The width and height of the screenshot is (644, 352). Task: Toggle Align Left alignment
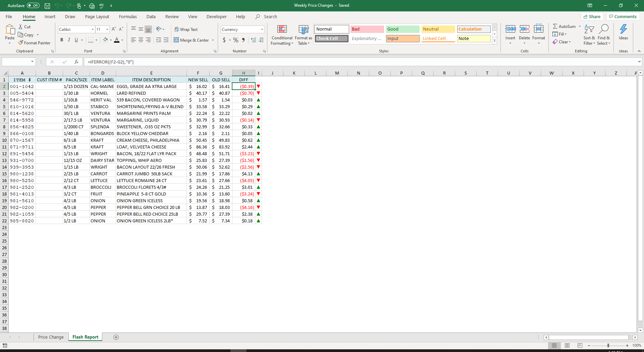click(x=133, y=40)
